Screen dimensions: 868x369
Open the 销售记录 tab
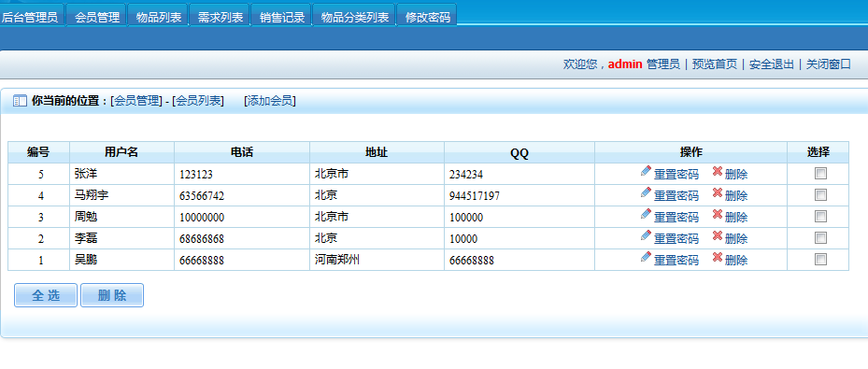coord(282,15)
